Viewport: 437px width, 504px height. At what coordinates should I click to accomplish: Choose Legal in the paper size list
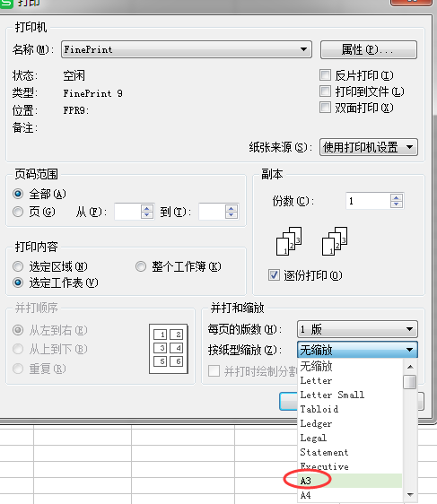pyautogui.click(x=350, y=438)
